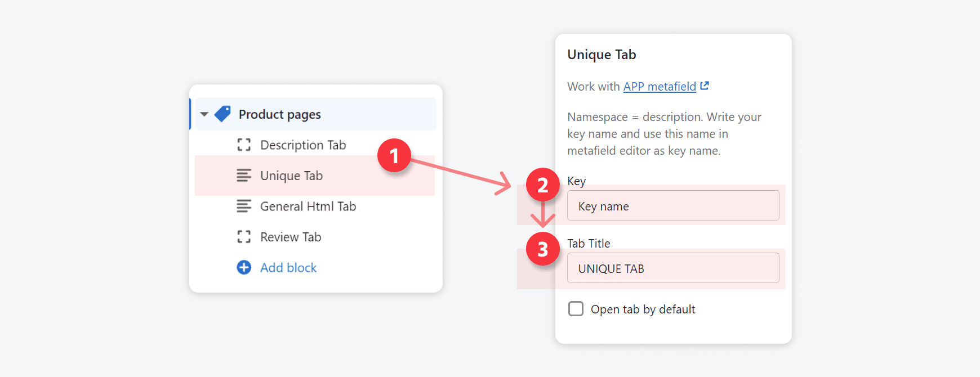
Task: Open the General Html Tab block
Action: 308,207
